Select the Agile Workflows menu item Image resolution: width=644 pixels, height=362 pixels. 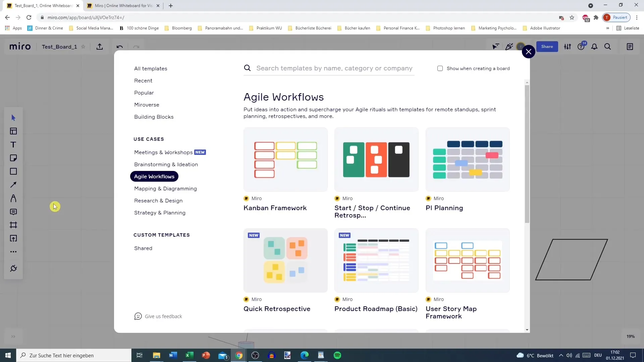click(x=154, y=176)
